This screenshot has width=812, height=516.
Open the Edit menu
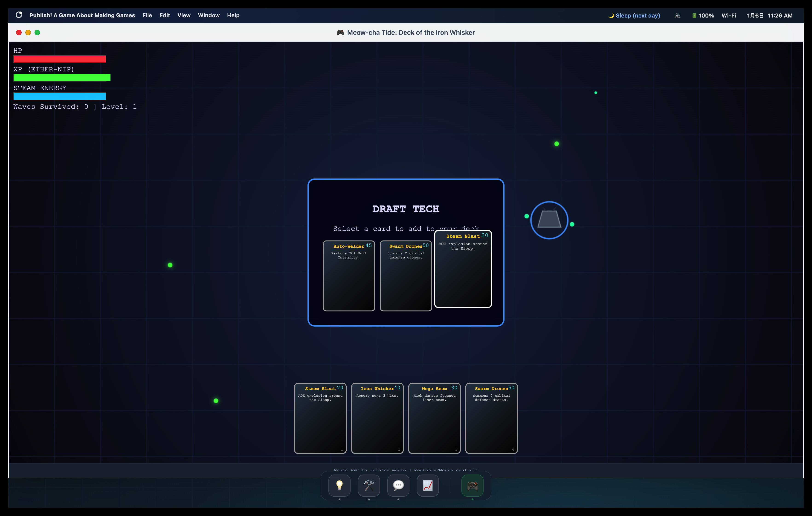[164, 15]
